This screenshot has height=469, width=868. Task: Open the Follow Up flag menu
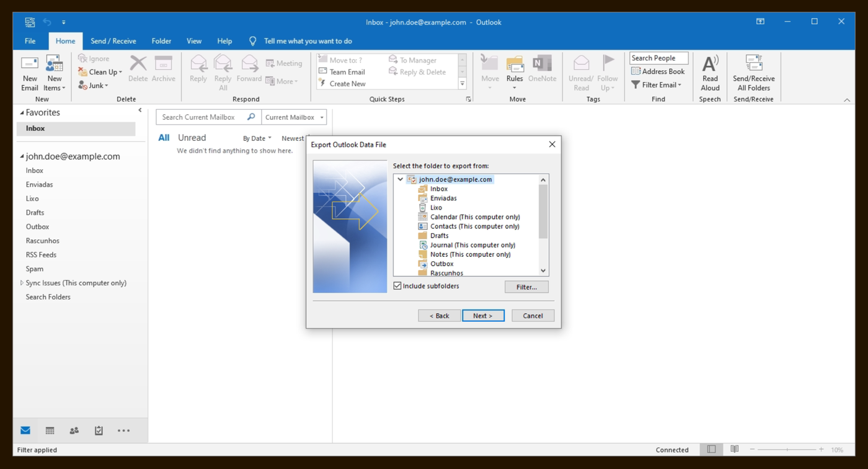[x=608, y=73]
